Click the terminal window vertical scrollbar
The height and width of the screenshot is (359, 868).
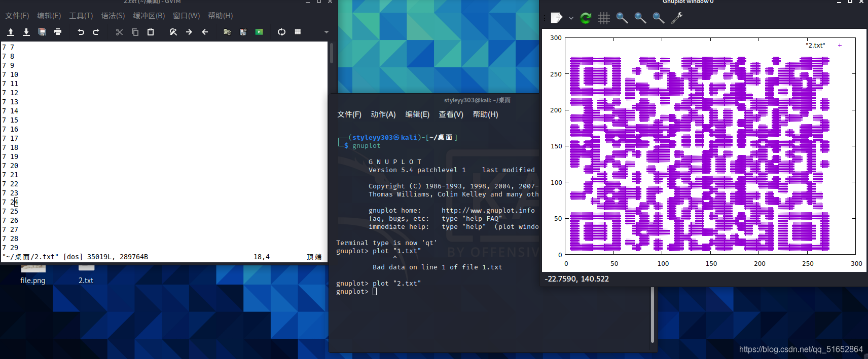point(653,315)
